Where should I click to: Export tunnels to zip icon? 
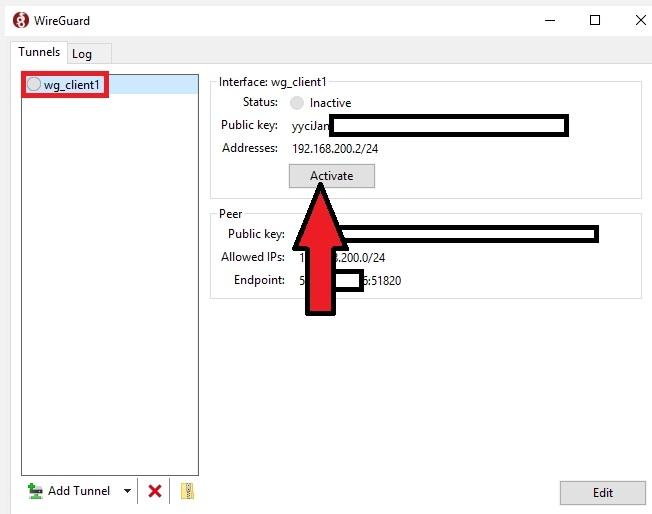(x=187, y=491)
